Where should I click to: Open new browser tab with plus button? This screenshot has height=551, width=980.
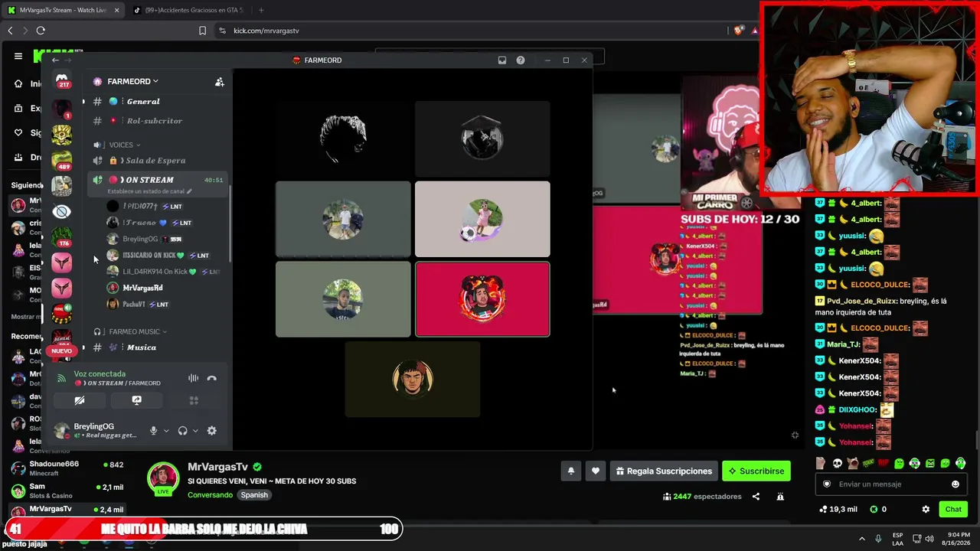[261, 10]
